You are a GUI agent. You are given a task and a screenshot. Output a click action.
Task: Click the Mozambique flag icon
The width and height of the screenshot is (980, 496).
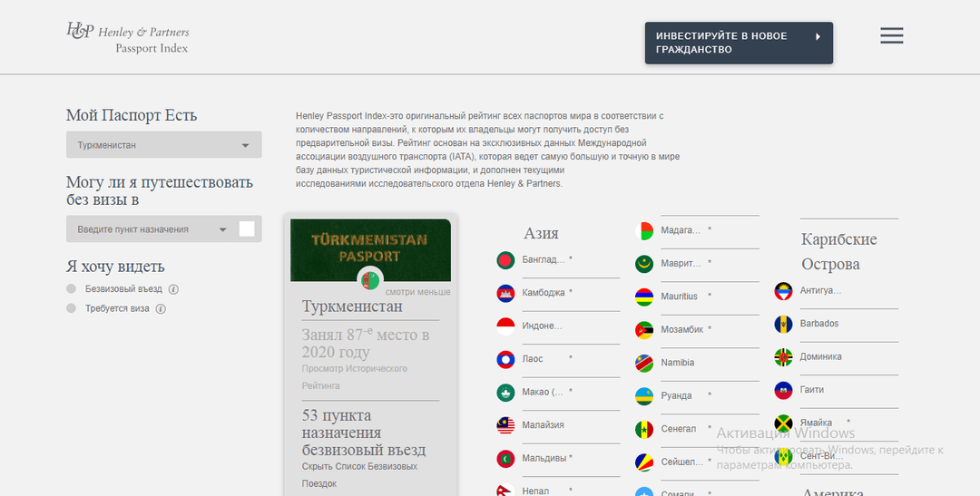point(644,330)
